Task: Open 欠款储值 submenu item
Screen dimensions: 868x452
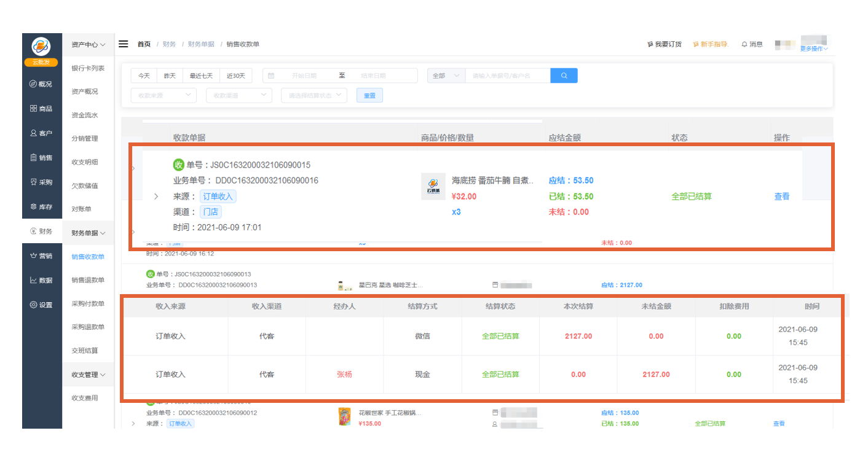Action: [x=84, y=185]
